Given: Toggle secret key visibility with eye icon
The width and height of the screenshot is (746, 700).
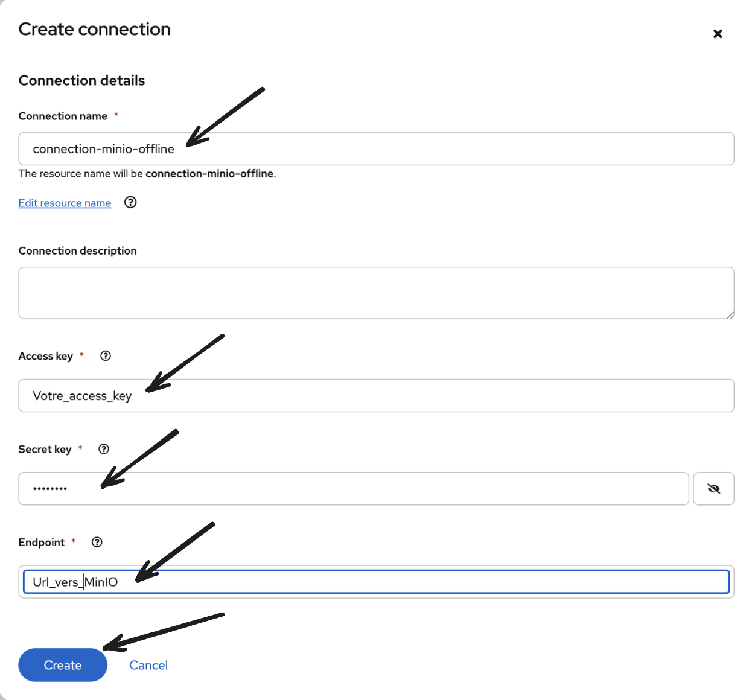Looking at the screenshot, I should point(713,489).
